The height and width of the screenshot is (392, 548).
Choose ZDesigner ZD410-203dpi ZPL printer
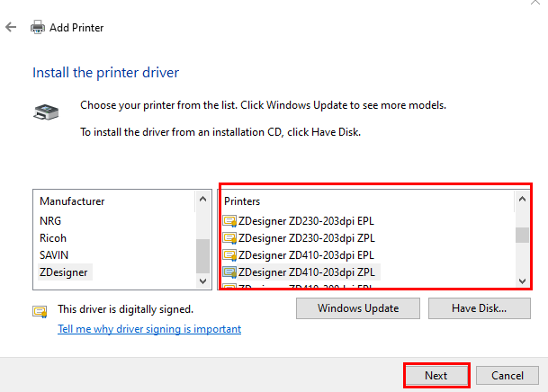tap(307, 272)
